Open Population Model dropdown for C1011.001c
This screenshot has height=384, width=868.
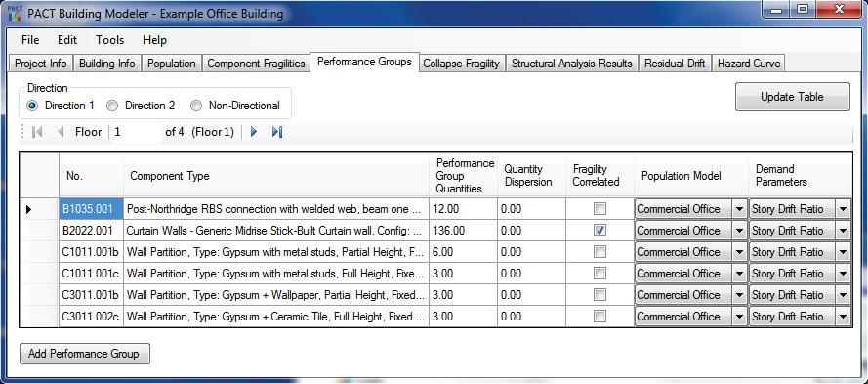739,274
